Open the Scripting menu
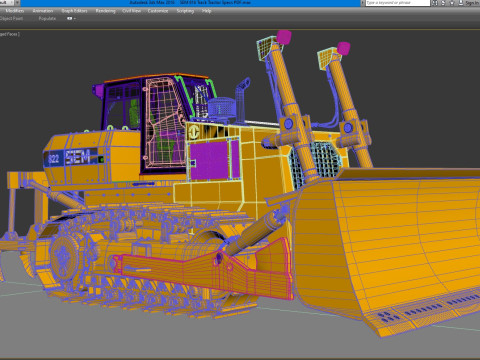Image resolution: width=480 pixels, height=360 pixels. 185,11
